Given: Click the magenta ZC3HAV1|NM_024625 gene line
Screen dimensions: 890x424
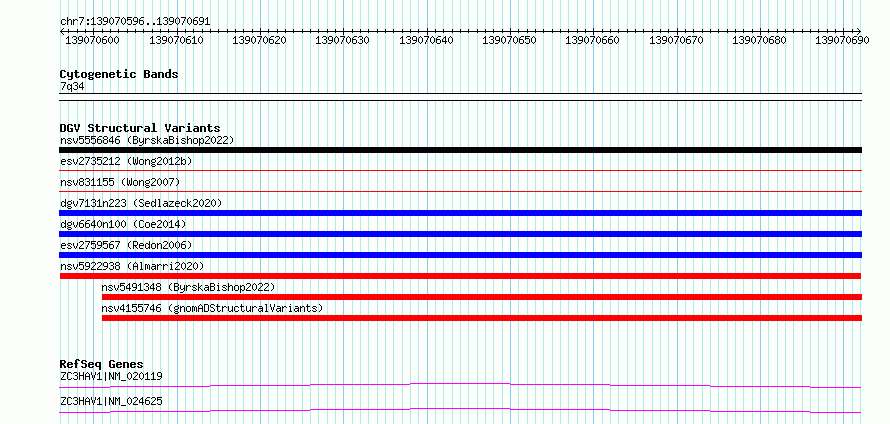Looking at the screenshot, I should click(x=460, y=410).
